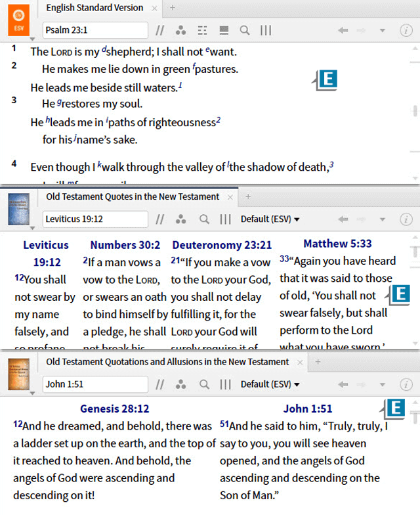This screenshot has height=515, width=420.
Task: Expand the history dropdown arrow in ESV panel
Action: point(382,30)
